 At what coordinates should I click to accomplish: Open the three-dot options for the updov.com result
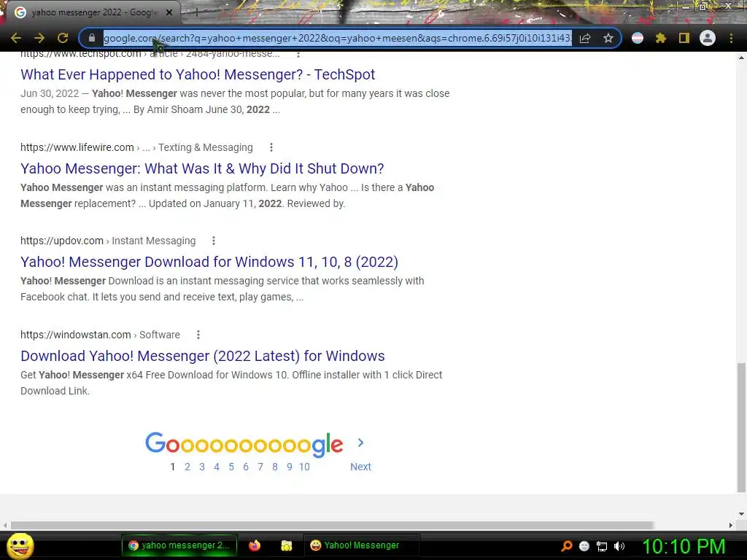214,241
